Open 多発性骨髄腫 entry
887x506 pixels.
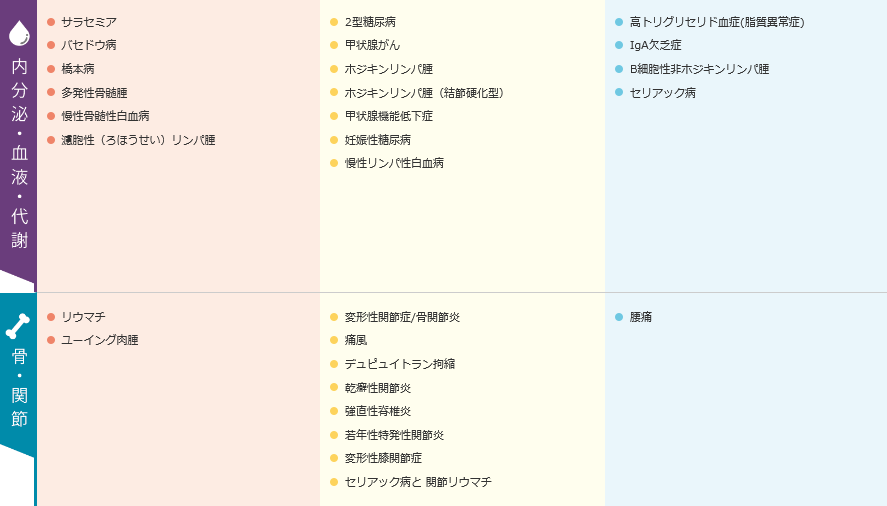coord(94,93)
